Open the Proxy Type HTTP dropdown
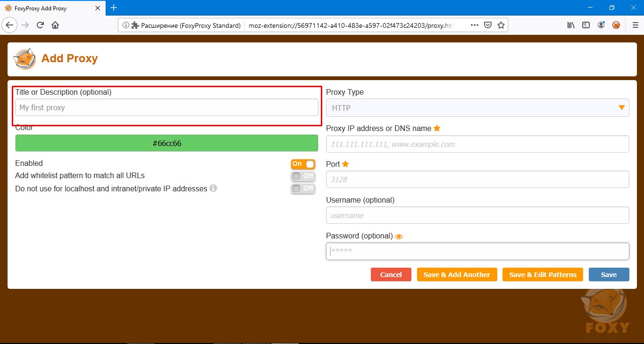Screen dimensions: 644x344 [477, 108]
